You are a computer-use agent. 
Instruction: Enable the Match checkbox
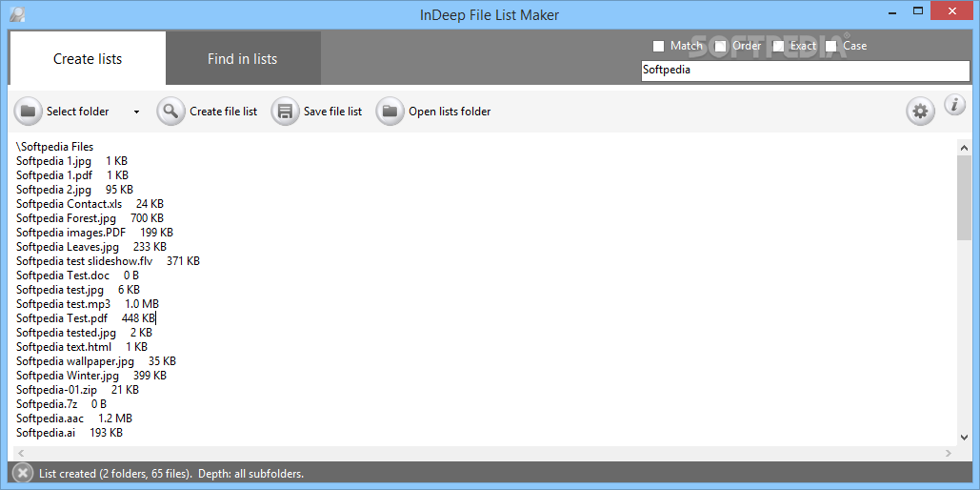(658, 47)
